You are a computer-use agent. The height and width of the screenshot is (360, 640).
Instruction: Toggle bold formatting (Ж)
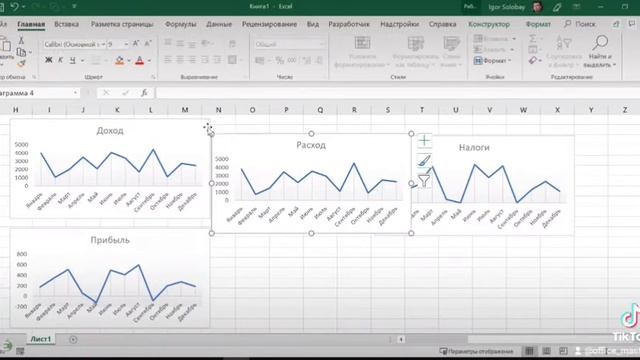pos(49,60)
